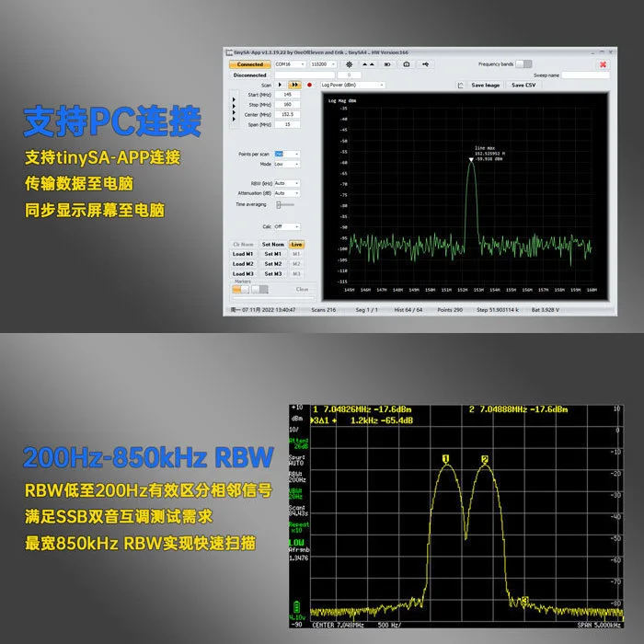Click the Stop (MHz) field showing 160
The width and height of the screenshot is (644, 644).
pyautogui.click(x=287, y=105)
